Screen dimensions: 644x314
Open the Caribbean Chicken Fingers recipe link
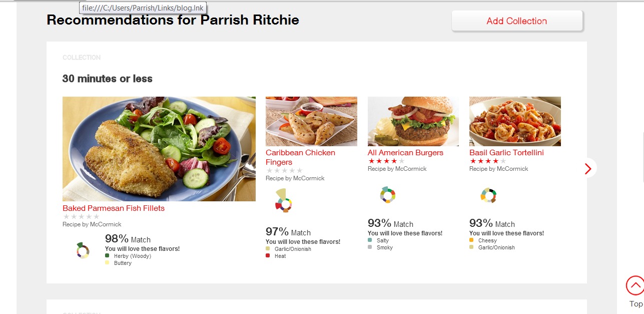[x=300, y=157]
